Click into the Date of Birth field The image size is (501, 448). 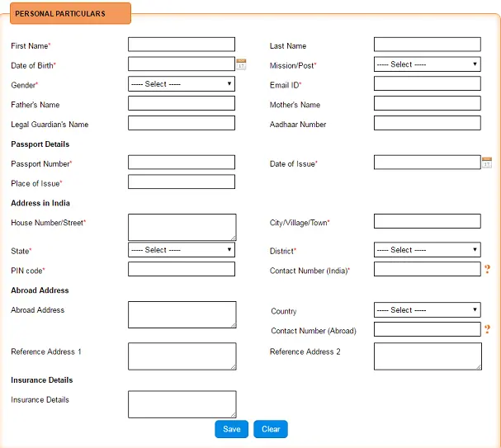(182, 64)
